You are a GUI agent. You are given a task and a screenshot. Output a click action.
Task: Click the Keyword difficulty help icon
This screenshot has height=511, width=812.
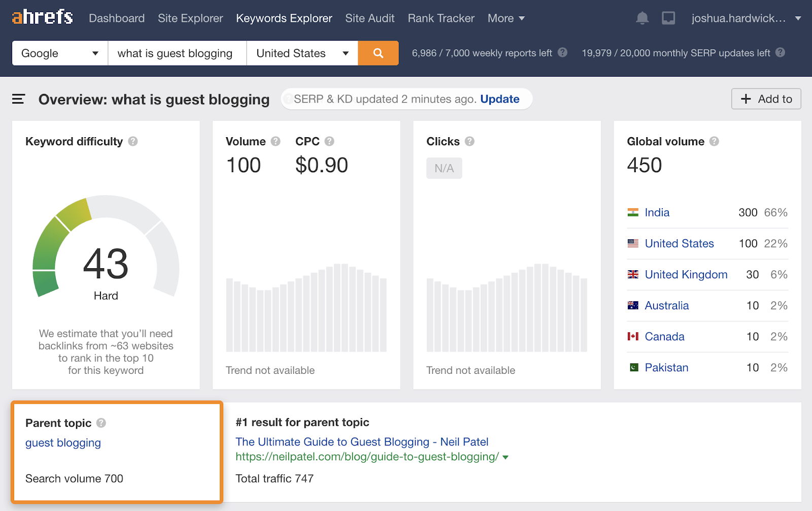pos(133,141)
